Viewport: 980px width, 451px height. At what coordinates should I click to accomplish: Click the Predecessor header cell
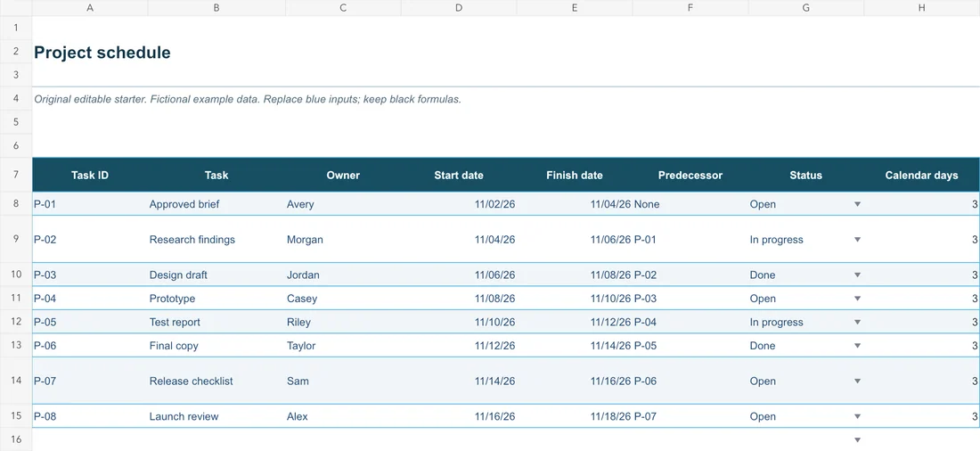690,176
